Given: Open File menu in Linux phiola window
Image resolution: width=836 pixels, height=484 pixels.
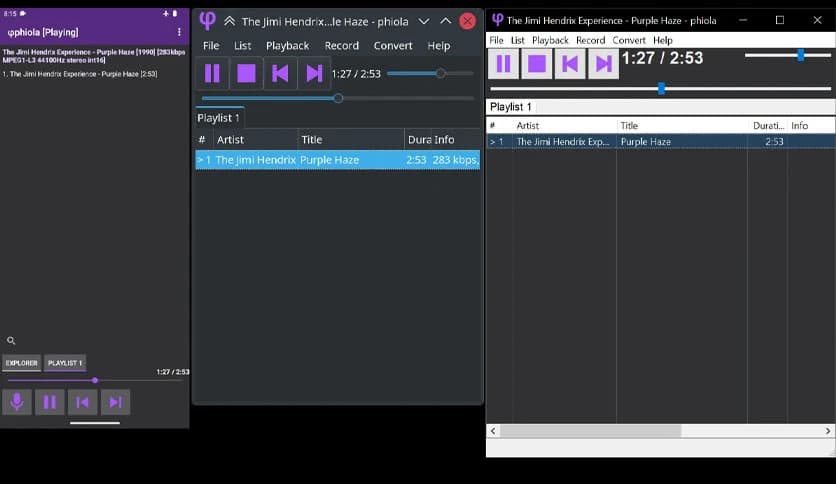Looking at the screenshot, I should 211,46.
